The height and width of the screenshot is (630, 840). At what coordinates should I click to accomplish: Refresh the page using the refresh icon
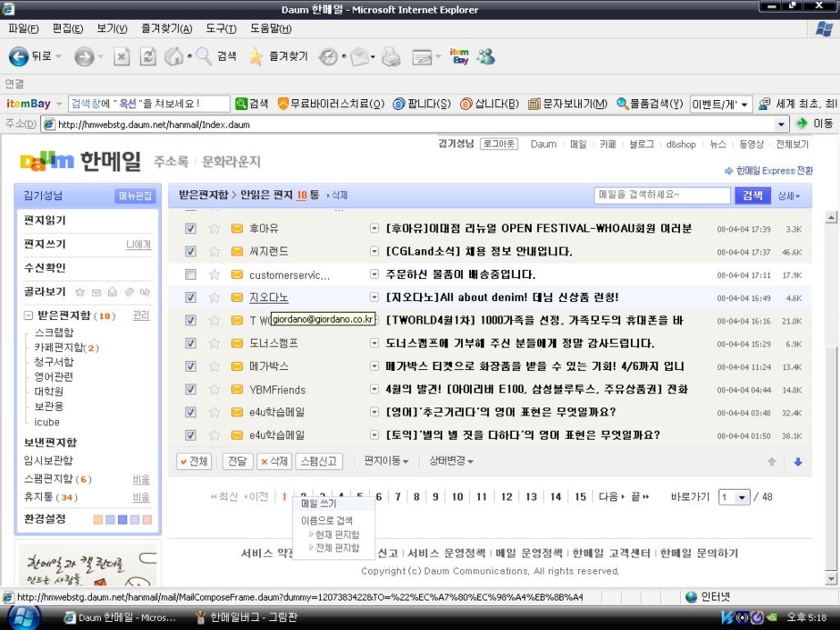147,56
